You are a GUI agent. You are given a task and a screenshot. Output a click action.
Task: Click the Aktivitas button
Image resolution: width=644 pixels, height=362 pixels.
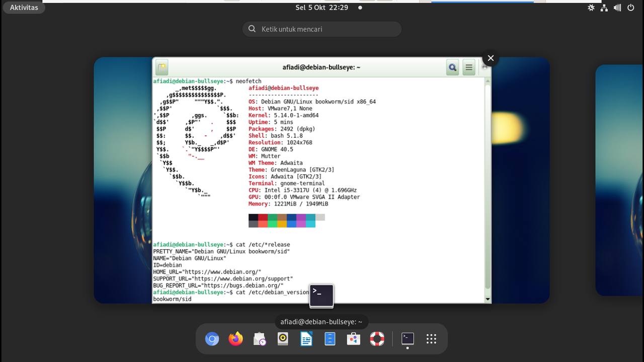tap(24, 8)
